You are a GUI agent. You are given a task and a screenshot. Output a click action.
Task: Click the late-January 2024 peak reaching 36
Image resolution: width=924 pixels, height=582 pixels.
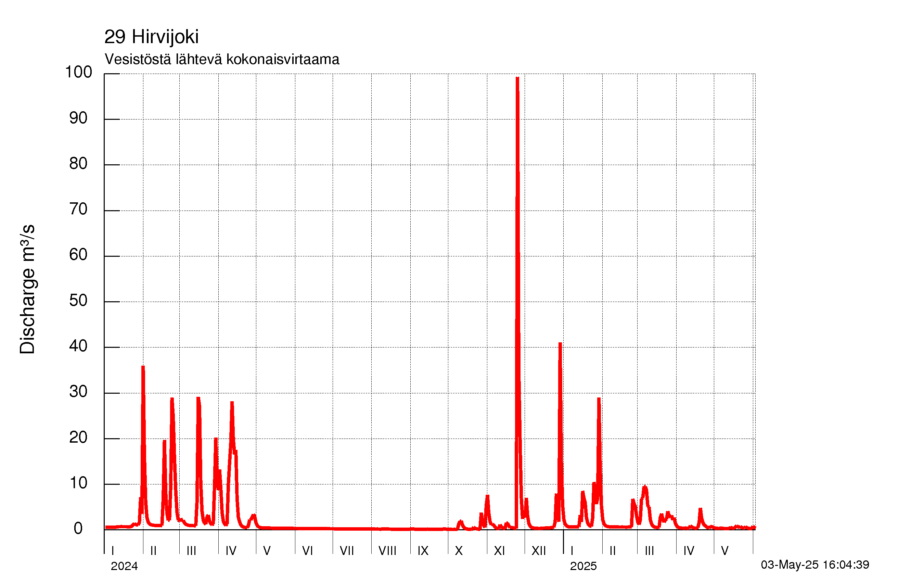tap(143, 368)
